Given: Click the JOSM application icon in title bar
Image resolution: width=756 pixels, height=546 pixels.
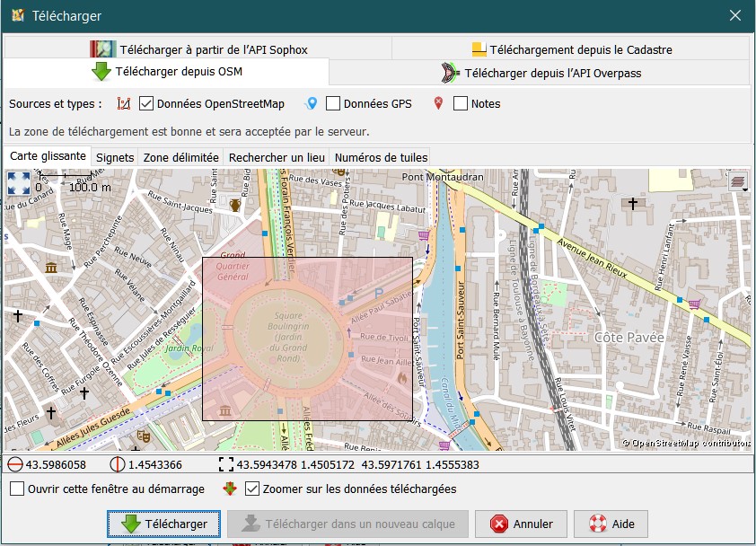Looking at the screenshot, I should point(18,15).
